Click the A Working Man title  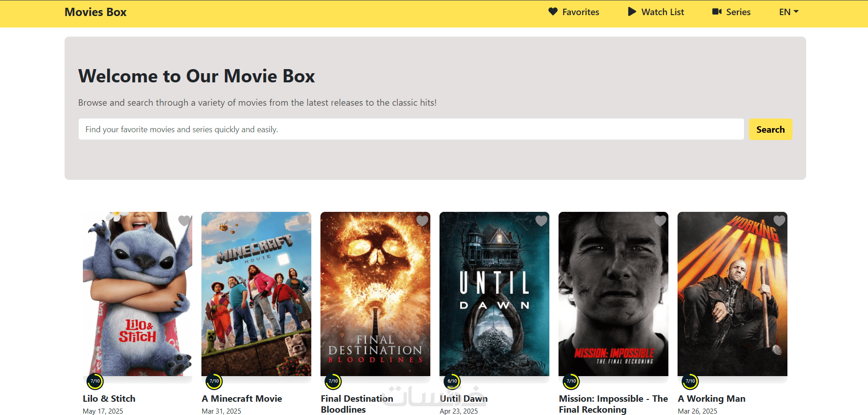[711, 399]
